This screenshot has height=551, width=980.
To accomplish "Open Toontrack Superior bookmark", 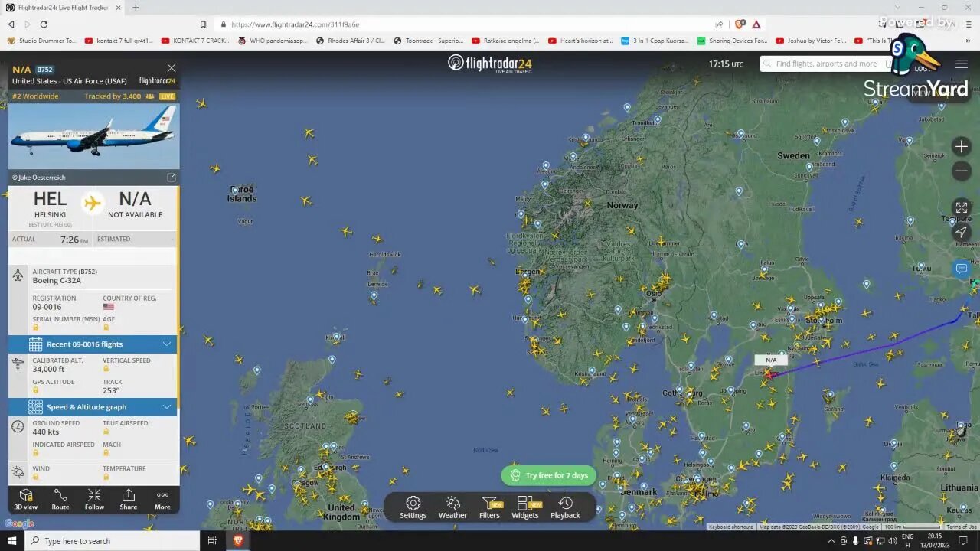I will click(x=429, y=41).
